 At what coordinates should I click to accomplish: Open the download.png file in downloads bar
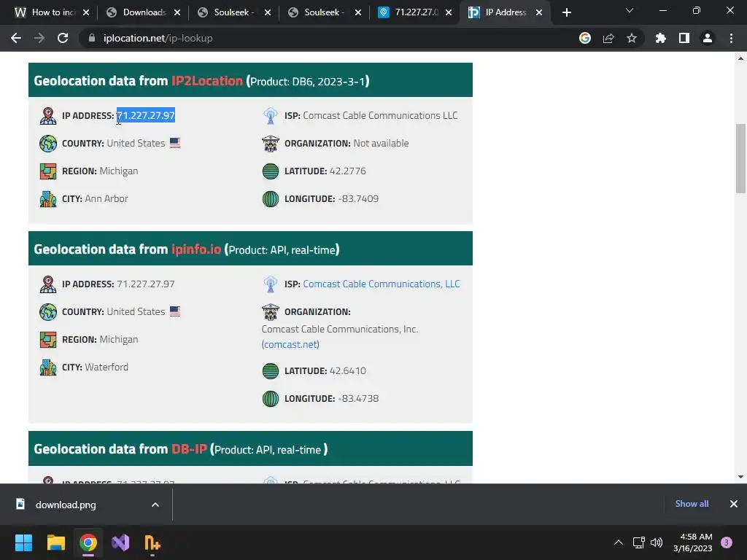(66, 505)
